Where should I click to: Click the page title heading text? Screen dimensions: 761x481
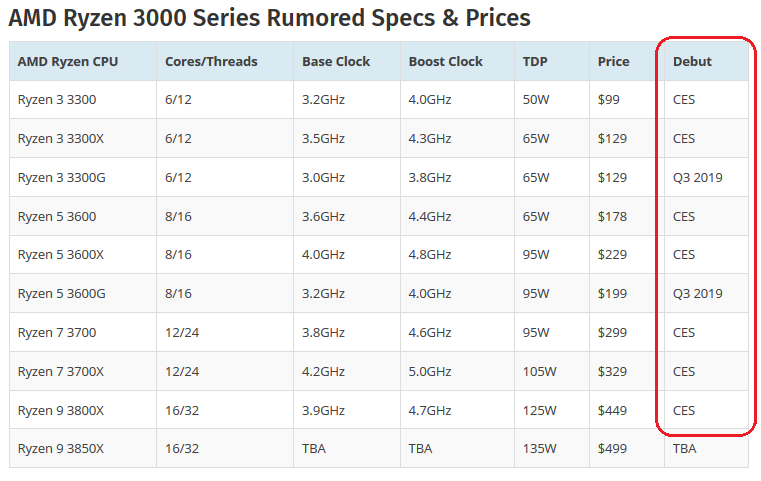click(x=270, y=18)
